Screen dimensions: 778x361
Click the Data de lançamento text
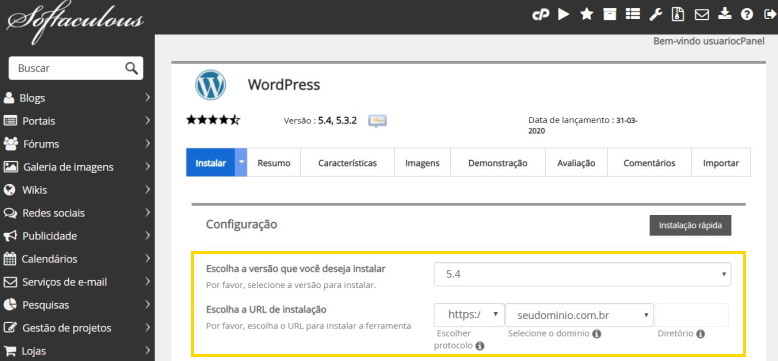pyautogui.click(x=583, y=125)
